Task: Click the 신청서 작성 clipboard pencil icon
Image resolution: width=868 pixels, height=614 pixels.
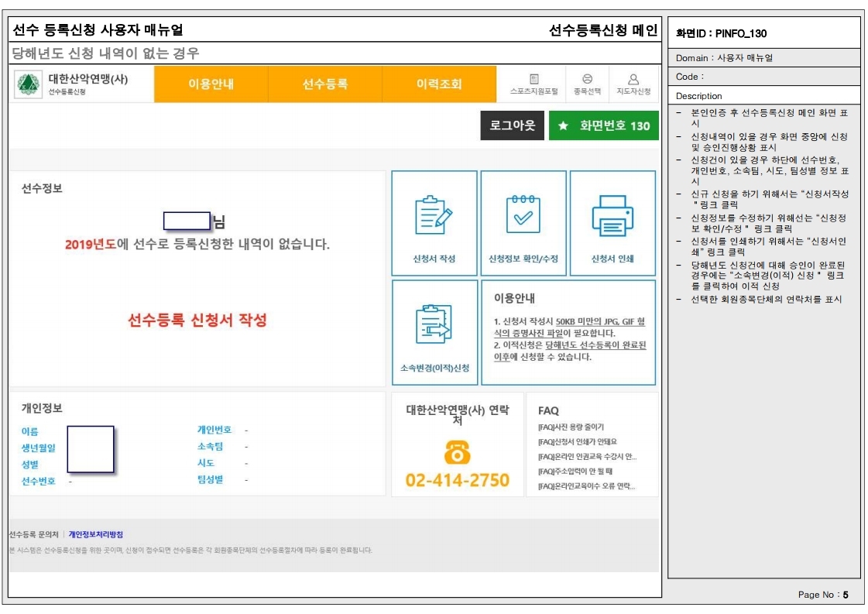Action: (x=434, y=215)
